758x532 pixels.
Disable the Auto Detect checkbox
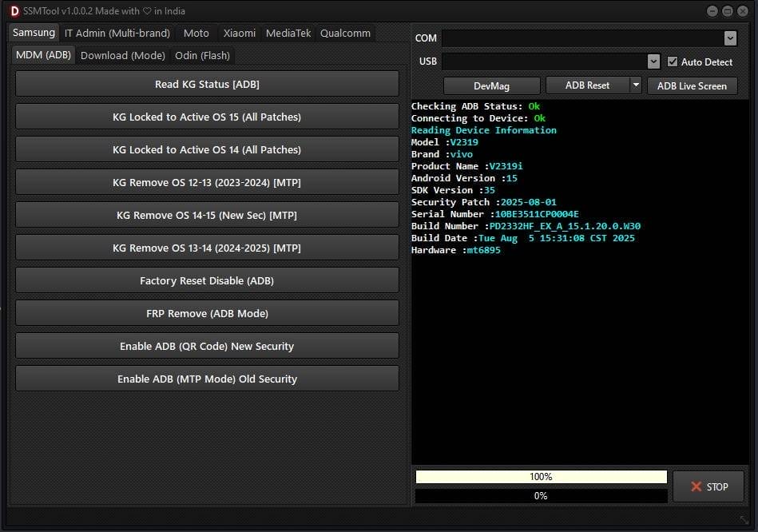click(673, 62)
